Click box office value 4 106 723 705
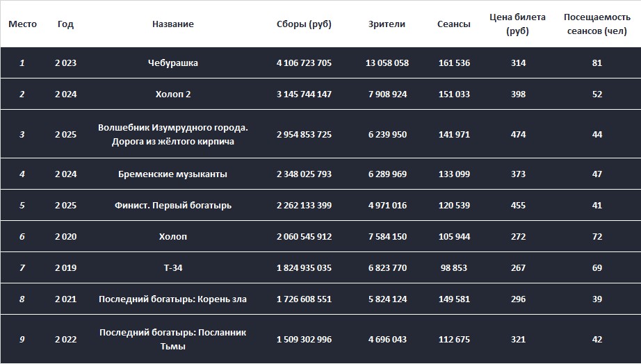 click(x=304, y=63)
